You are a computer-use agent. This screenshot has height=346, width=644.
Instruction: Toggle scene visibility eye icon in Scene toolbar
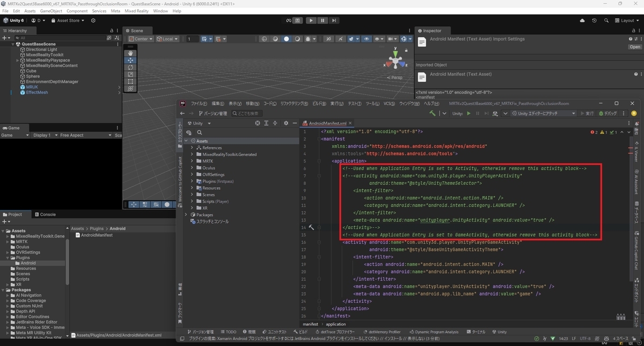pyautogui.click(x=367, y=39)
